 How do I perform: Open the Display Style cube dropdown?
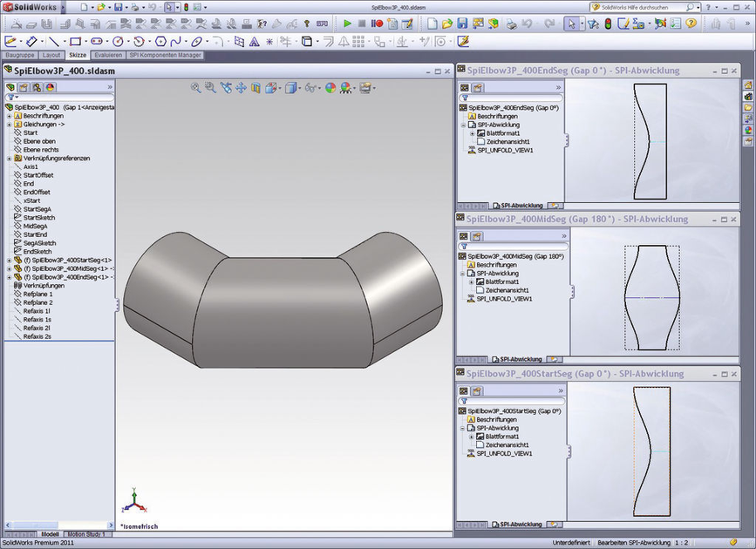tap(299, 88)
